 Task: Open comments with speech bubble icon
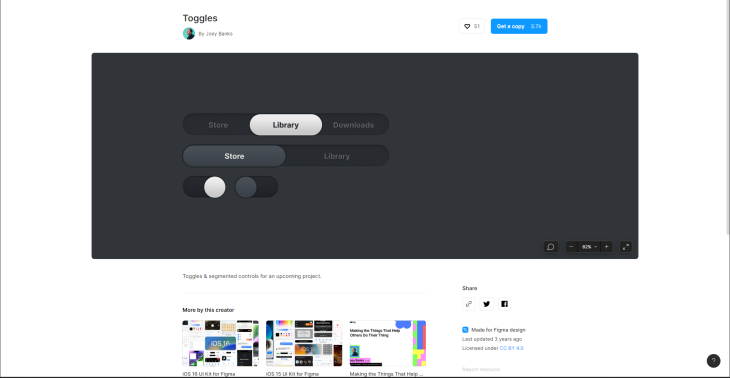pos(550,247)
